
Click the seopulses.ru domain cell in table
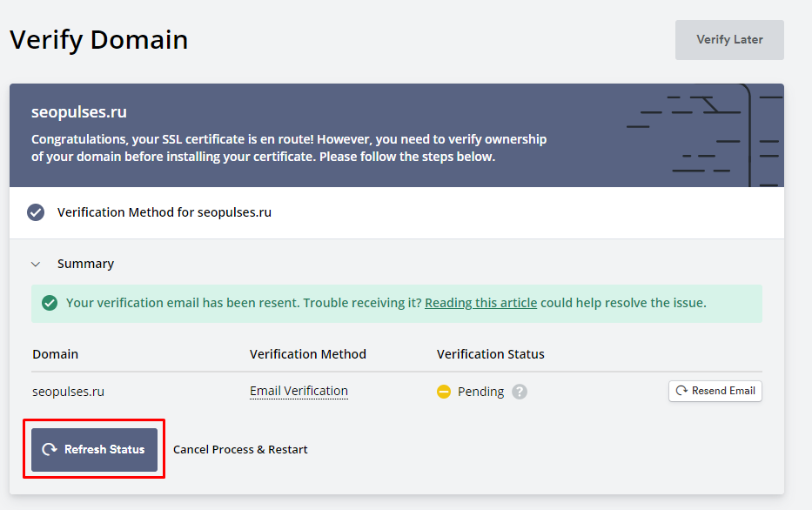(69, 392)
